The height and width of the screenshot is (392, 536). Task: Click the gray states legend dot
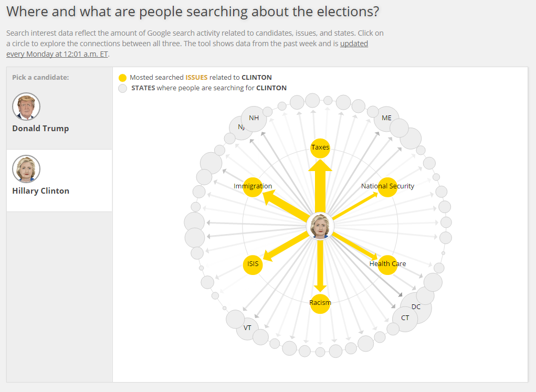pos(122,88)
